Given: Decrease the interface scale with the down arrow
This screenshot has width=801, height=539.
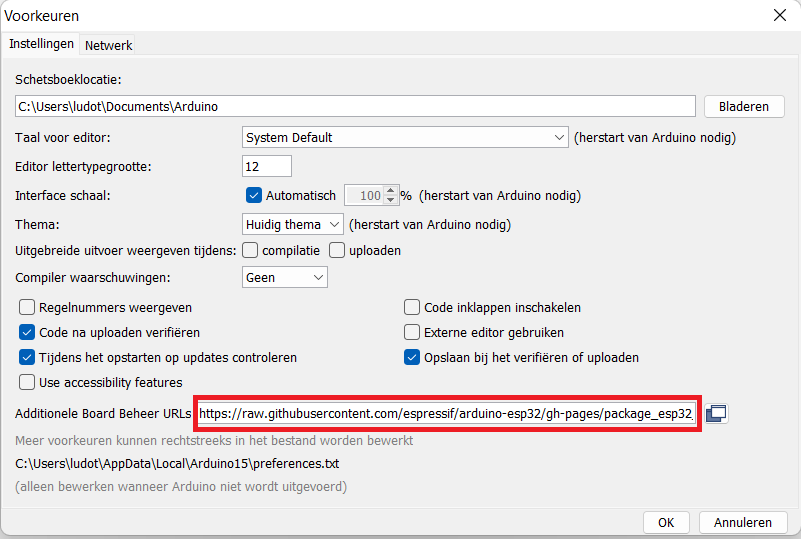Looking at the screenshot, I should (x=390, y=200).
